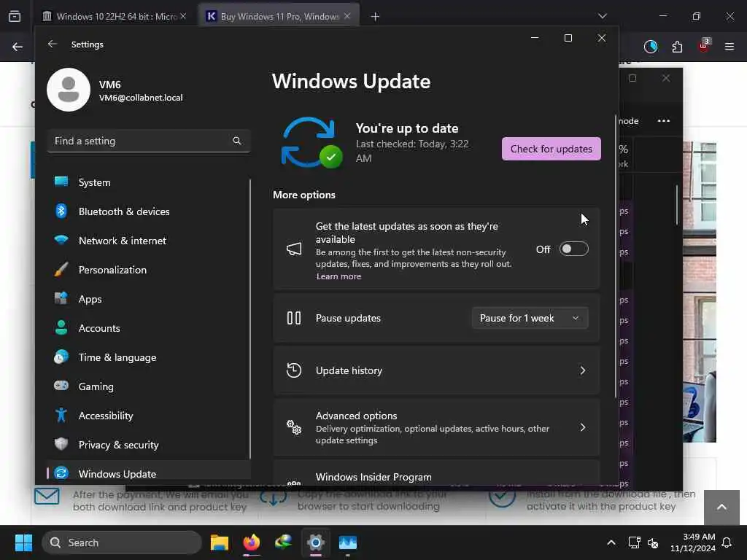Open Privacy & security shield icon
Image resolution: width=747 pixels, height=560 pixels.
(x=61, y=444)
